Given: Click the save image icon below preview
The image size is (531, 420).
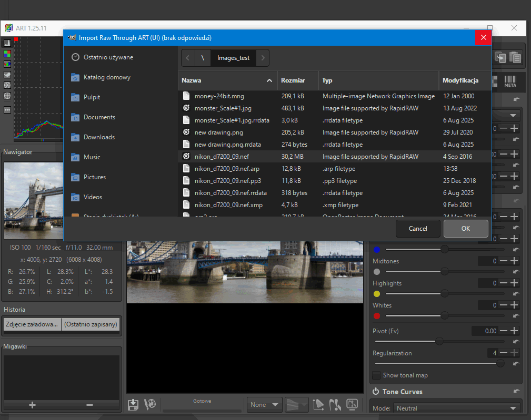Looking at the screenshot, I should (x=134, y=404).
